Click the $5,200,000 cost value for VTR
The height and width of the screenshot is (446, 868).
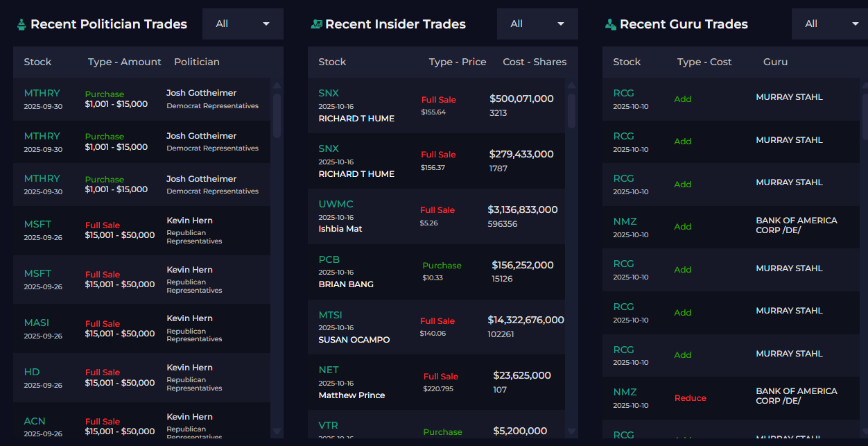(x=520, y=431)
